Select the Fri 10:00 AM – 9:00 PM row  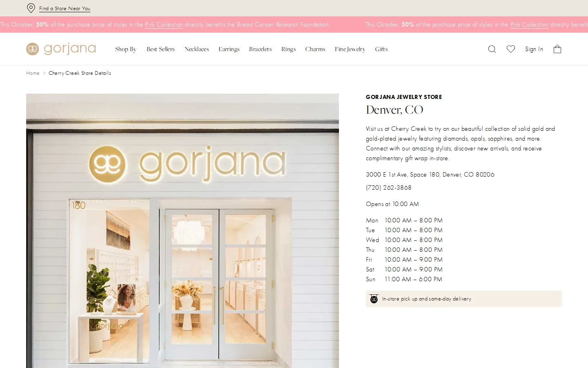404,260
